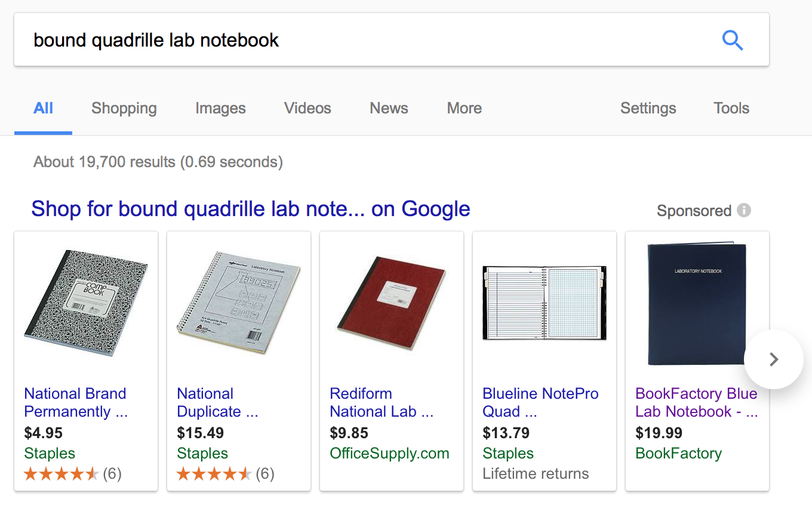
Task: Open BookFactory Blue Lab Notebook link
Action: click(697, 402)
